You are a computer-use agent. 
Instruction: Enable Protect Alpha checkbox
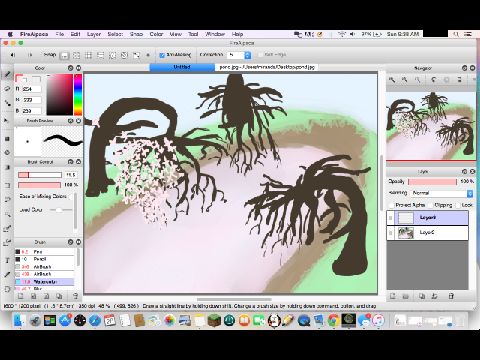tap(391, 205)
